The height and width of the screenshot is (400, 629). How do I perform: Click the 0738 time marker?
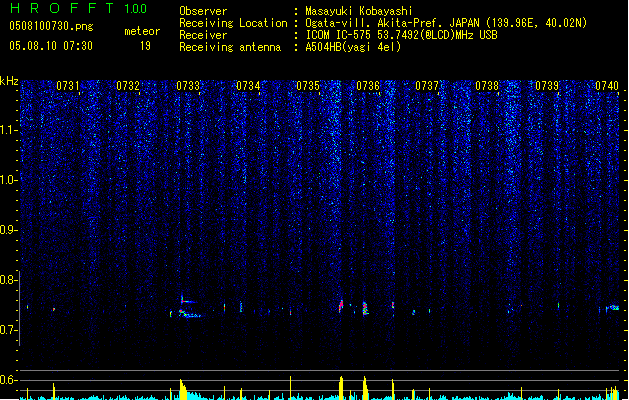click(x=487, y=86)
